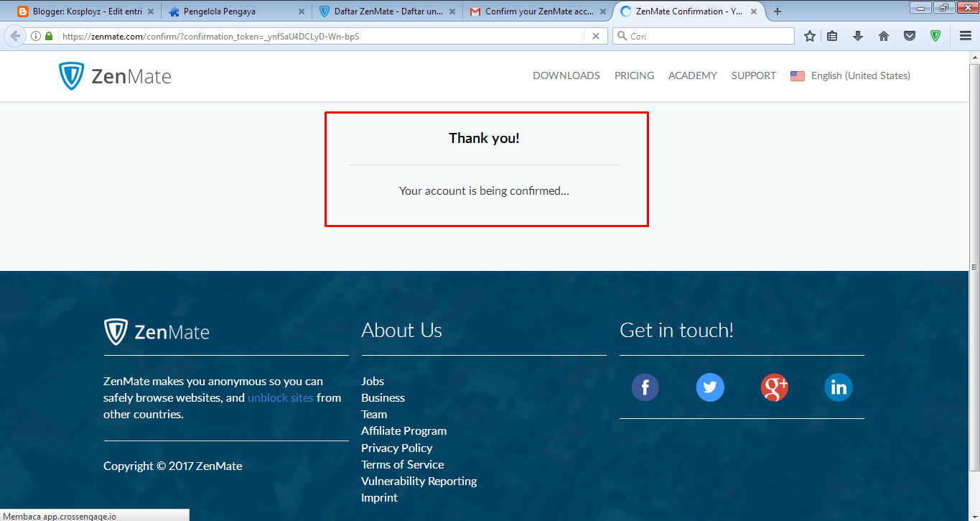
Task: Click the search magnifier icon
Action: click(x=622, y=36)
